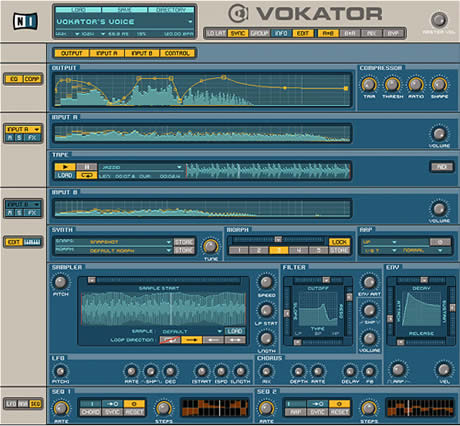Click the Input B Volume knob

coord(439,209)
